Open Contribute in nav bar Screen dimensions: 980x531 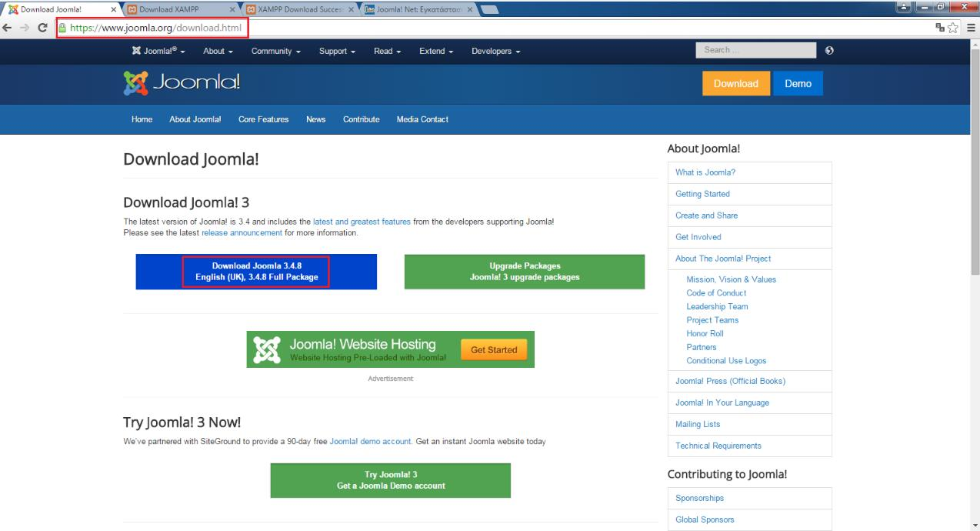[362, 119]
